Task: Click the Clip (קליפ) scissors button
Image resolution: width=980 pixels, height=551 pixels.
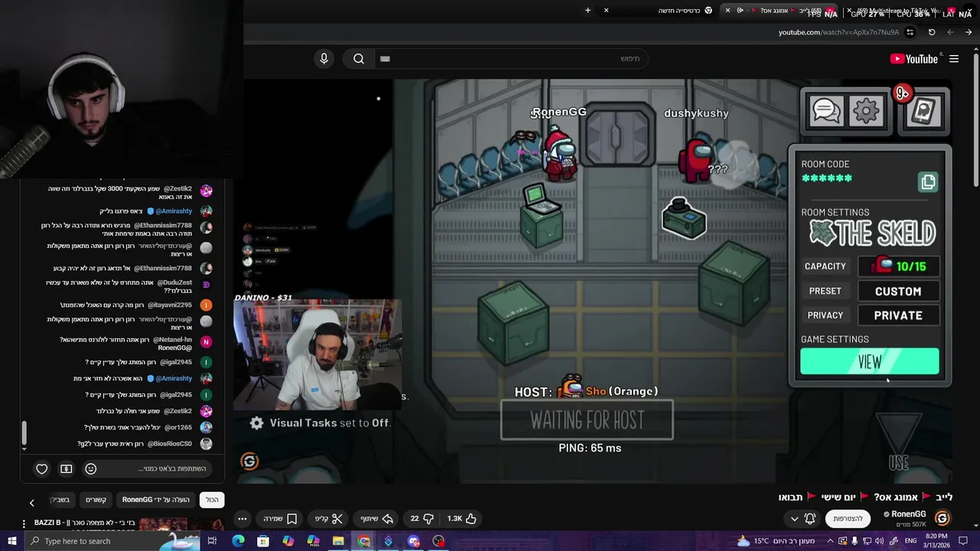Action: 329,518
